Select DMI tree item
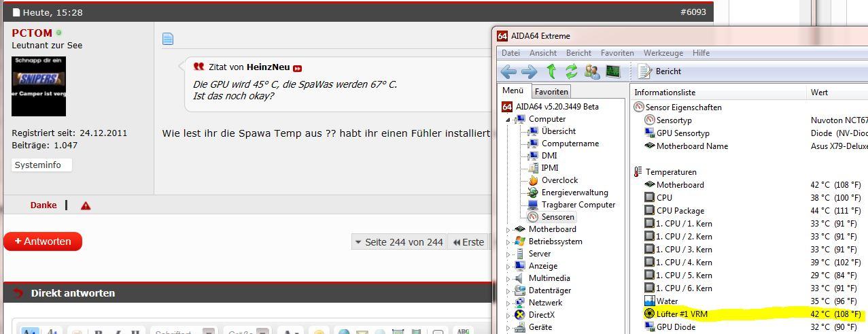 (542, 156)
